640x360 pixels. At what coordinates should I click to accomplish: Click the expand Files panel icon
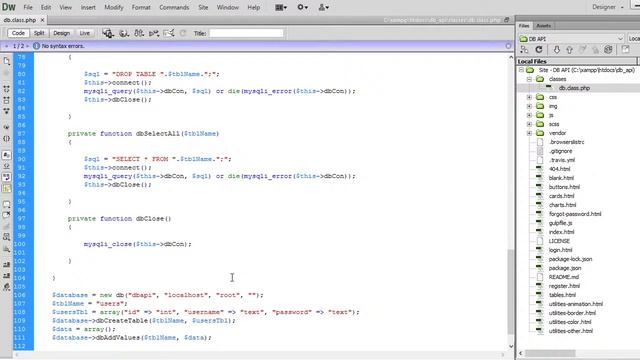pos(625,50)
